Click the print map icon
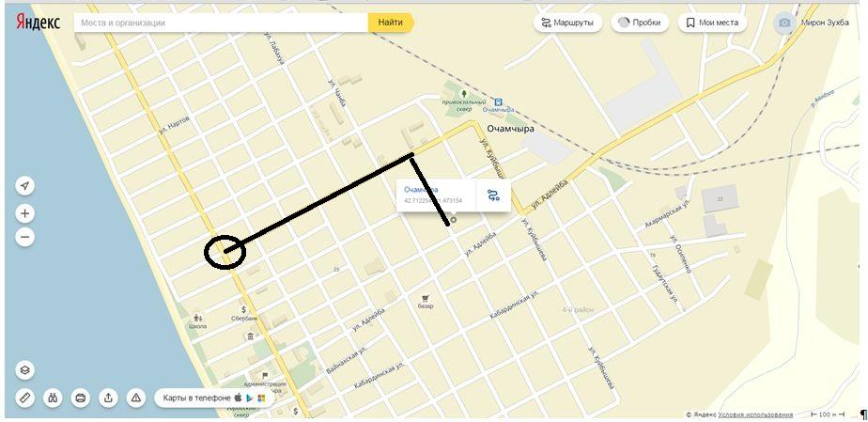The image size is (868, 422). [x=81, y=398]
